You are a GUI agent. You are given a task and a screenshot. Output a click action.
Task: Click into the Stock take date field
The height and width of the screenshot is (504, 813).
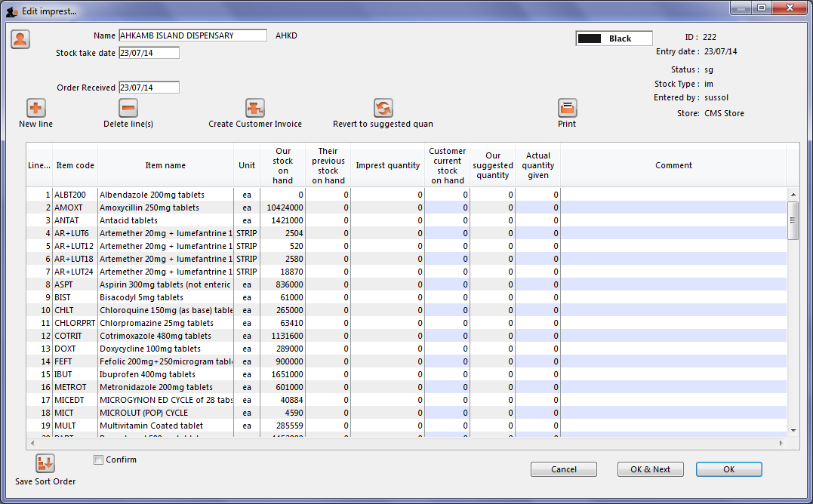149,53
